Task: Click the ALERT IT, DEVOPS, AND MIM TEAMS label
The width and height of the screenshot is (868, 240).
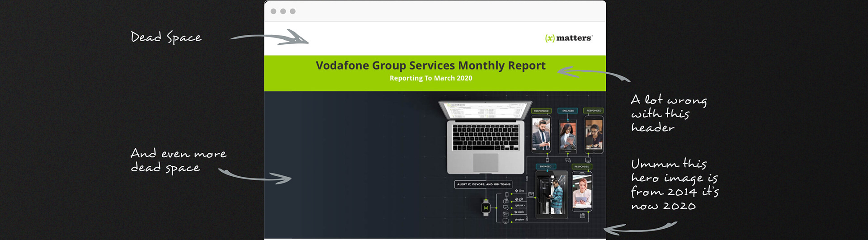Action: point(484,184)
